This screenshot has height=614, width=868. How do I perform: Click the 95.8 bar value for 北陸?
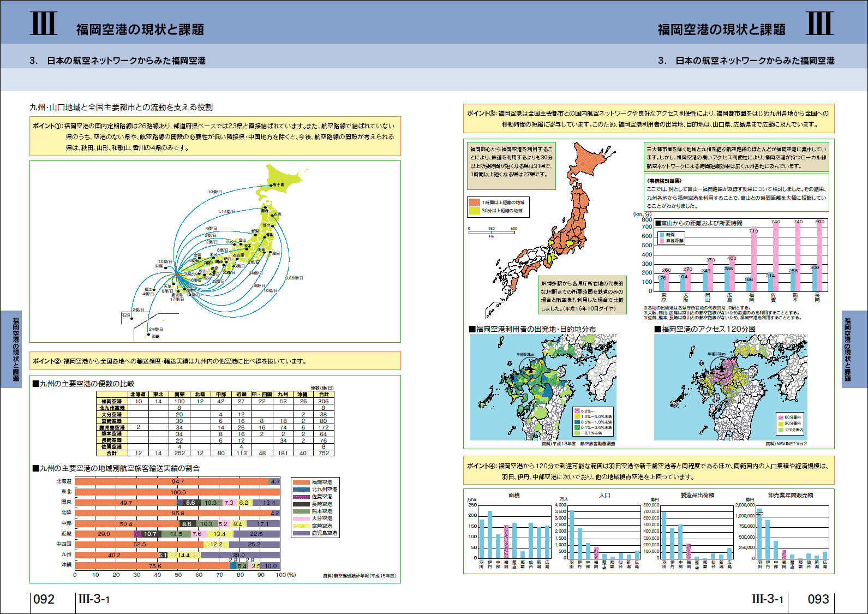click(x=178, y=513)
